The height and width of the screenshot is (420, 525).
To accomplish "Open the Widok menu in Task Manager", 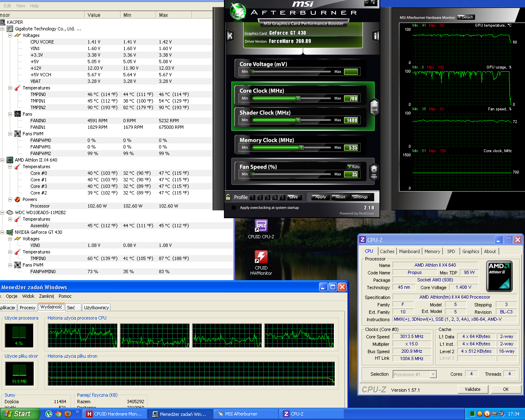I will (28, 296).
